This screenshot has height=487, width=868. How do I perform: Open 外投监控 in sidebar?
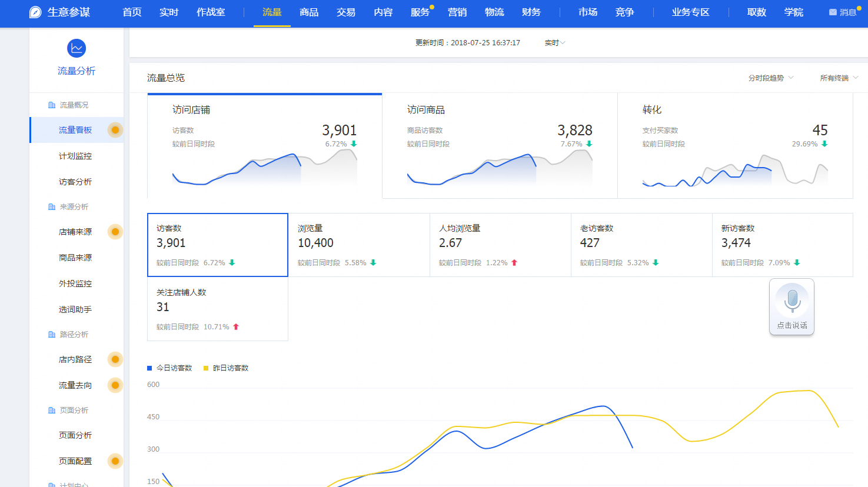coord(77,283)
